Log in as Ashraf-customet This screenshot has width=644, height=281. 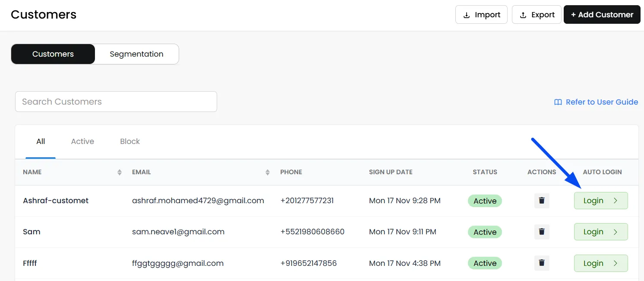click(x=601, y=201)
